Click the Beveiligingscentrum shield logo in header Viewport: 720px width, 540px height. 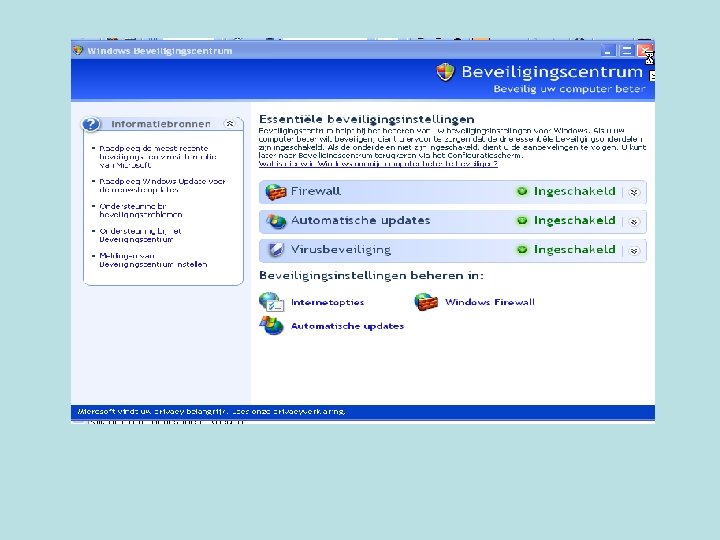(445, 72)
